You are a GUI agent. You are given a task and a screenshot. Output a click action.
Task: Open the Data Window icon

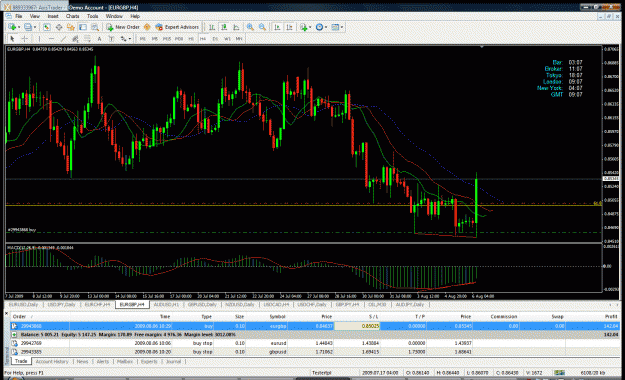point(59,27)
